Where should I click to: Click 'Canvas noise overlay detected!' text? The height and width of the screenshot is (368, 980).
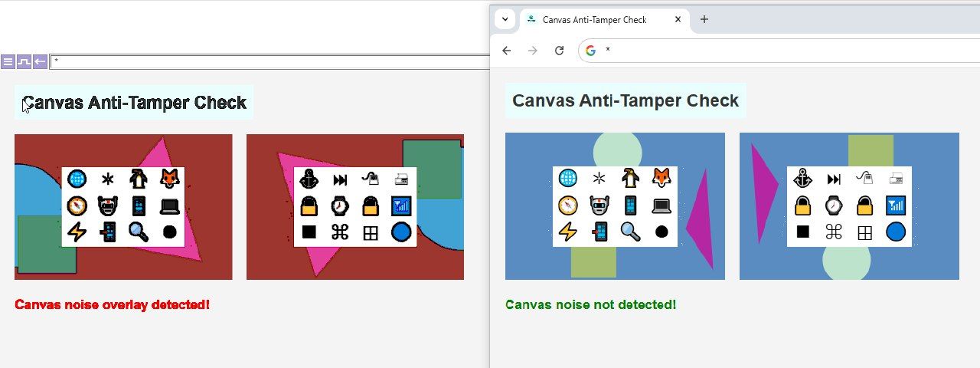click(113, 304)
